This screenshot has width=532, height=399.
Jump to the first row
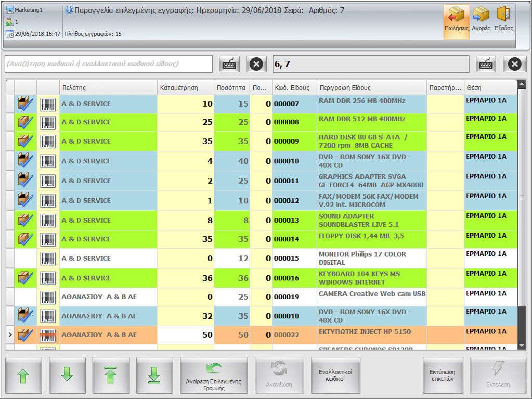(x=111, y=375)
